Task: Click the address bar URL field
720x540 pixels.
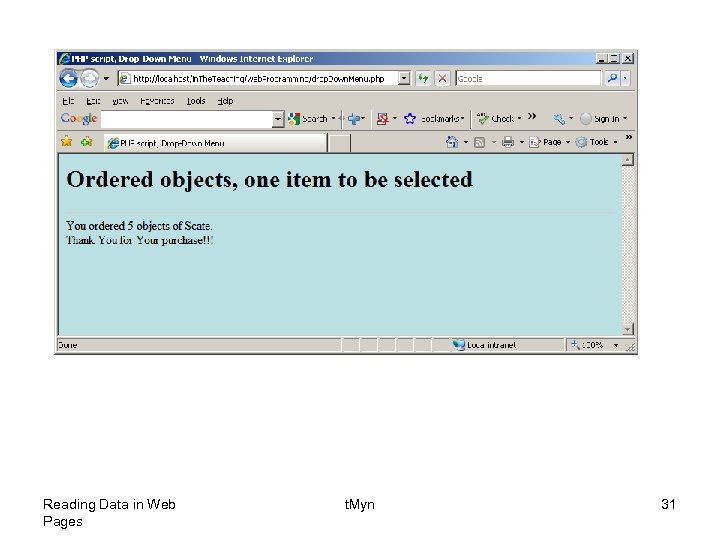Action: click(258, 79)
